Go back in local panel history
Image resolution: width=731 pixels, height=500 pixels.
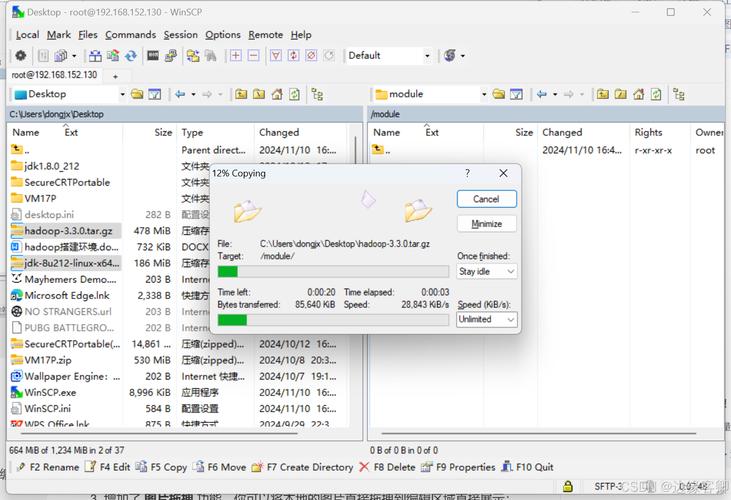click(x=180, y=94)
